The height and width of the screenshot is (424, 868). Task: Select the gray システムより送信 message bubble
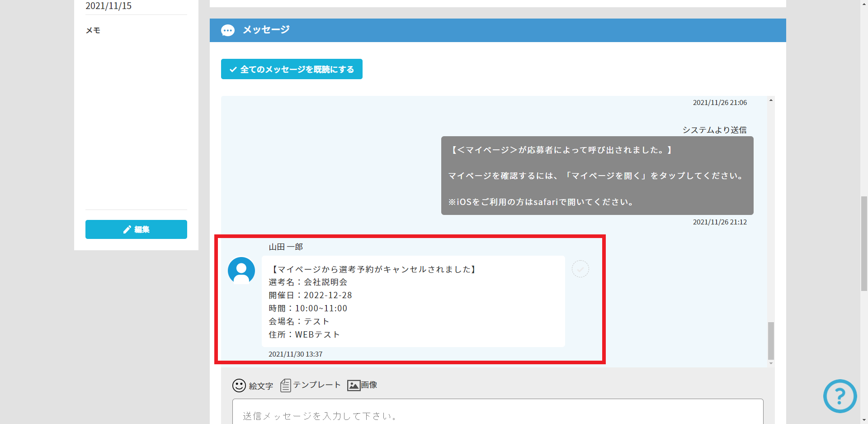pyautogui.click(x=597, y=176)
